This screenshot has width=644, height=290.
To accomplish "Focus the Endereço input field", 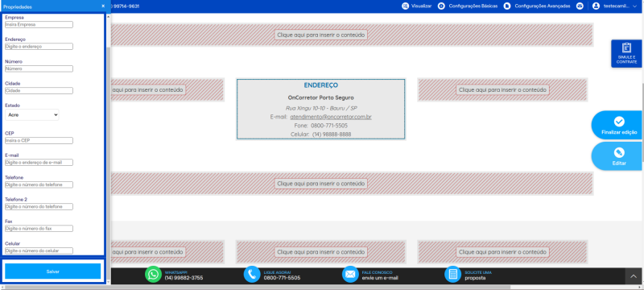I will click(39, 47).
